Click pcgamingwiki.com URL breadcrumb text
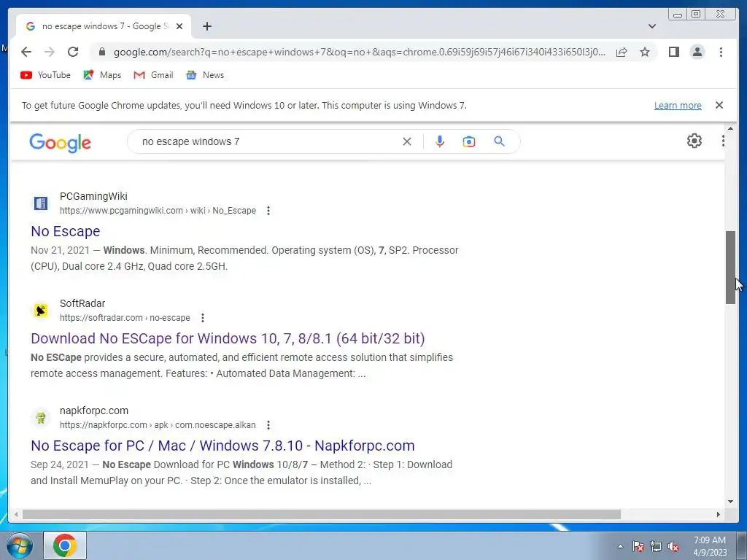Viewport: 747px width, 560px height. tap(158, 211)
